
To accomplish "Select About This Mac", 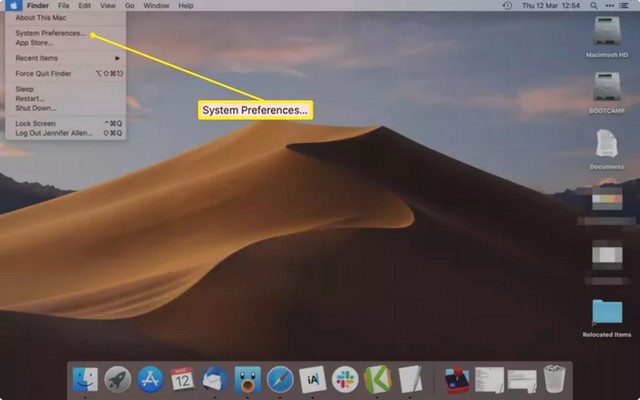I will coord(44,18).
